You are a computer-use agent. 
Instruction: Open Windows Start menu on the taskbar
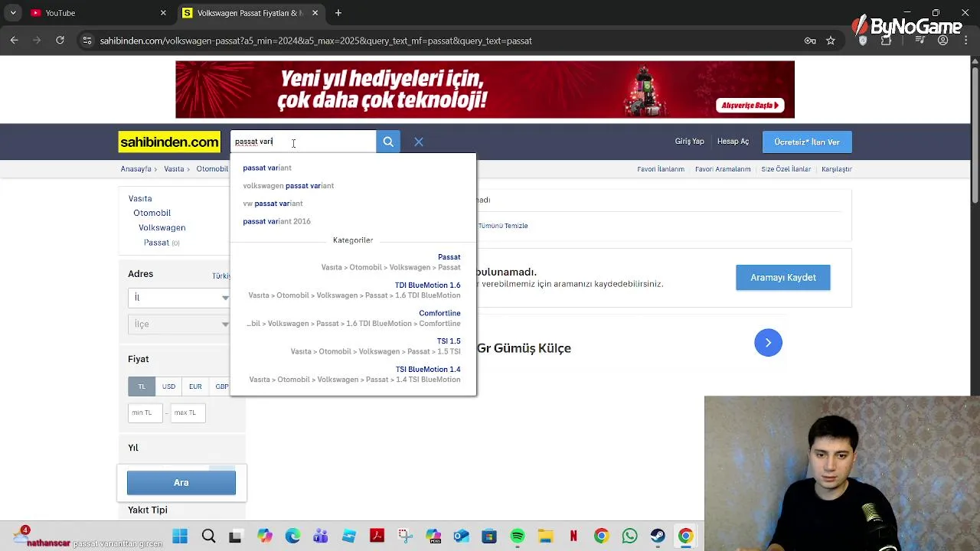tap(180, 536)
